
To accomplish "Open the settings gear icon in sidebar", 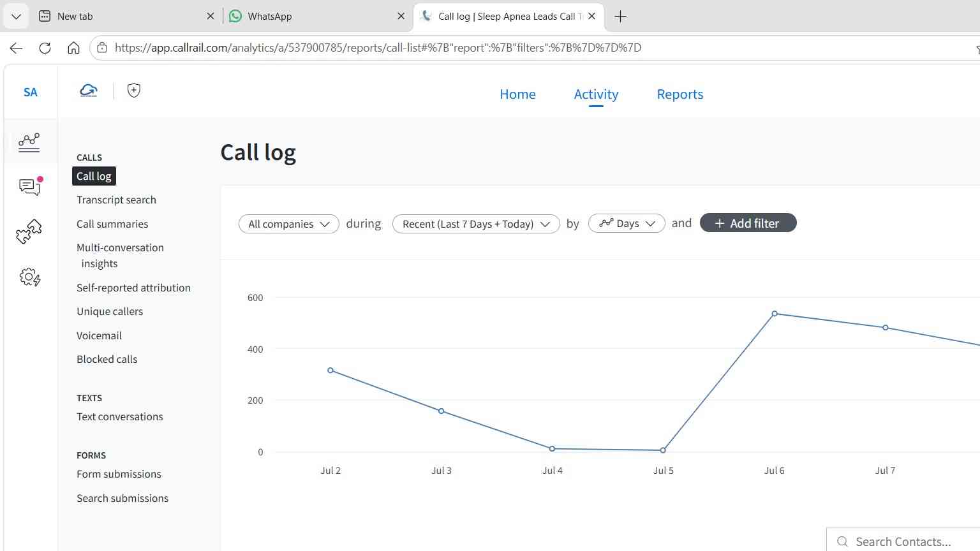I will [x=30, y=277].
